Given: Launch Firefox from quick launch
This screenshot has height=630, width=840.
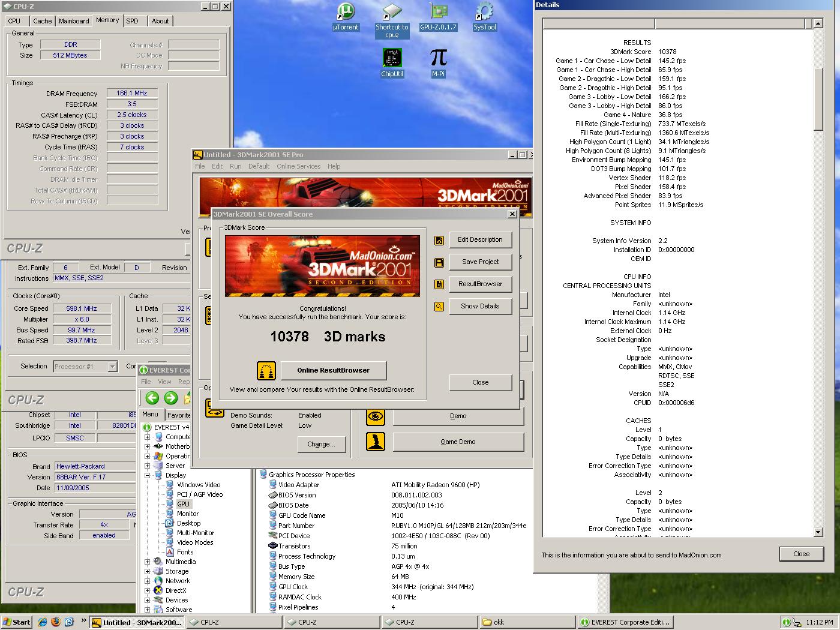Looking at the screenshot, I should [x=56, y=622].
